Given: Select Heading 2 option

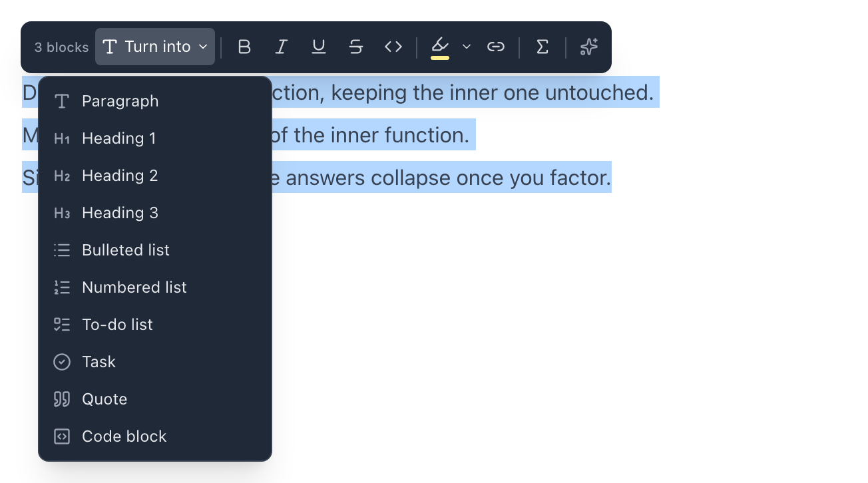Looking at the screenshot, I should coord(155,176).
